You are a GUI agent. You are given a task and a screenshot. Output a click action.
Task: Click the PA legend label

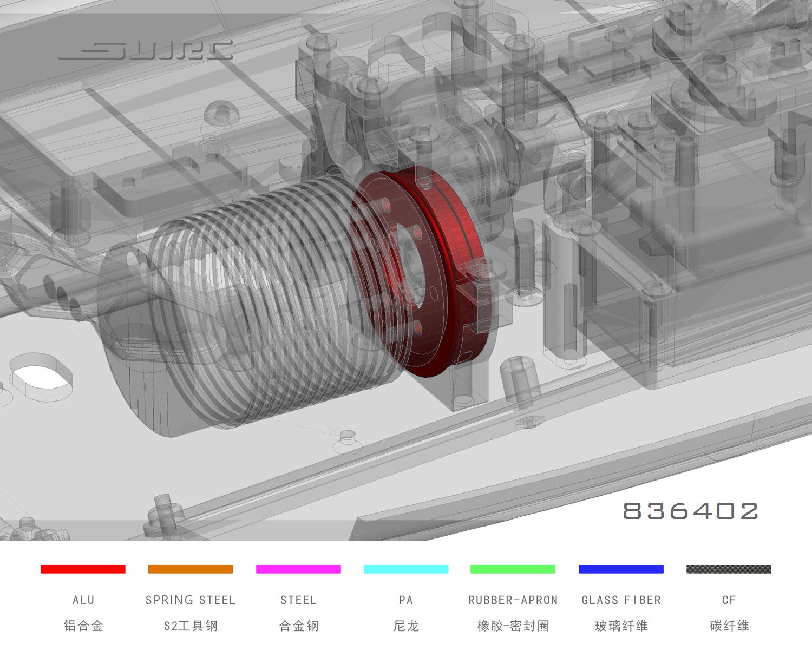[x=406, y=600]
